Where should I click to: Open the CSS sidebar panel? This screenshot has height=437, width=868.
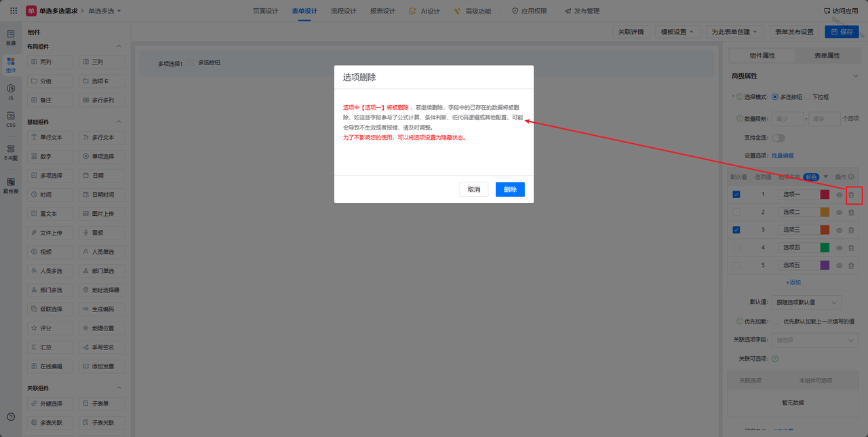11,119
